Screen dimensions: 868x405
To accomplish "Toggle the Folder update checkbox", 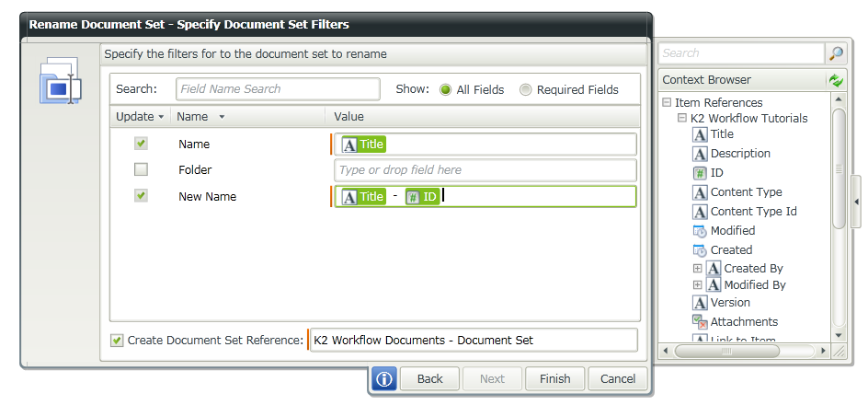I will [141, 169].
